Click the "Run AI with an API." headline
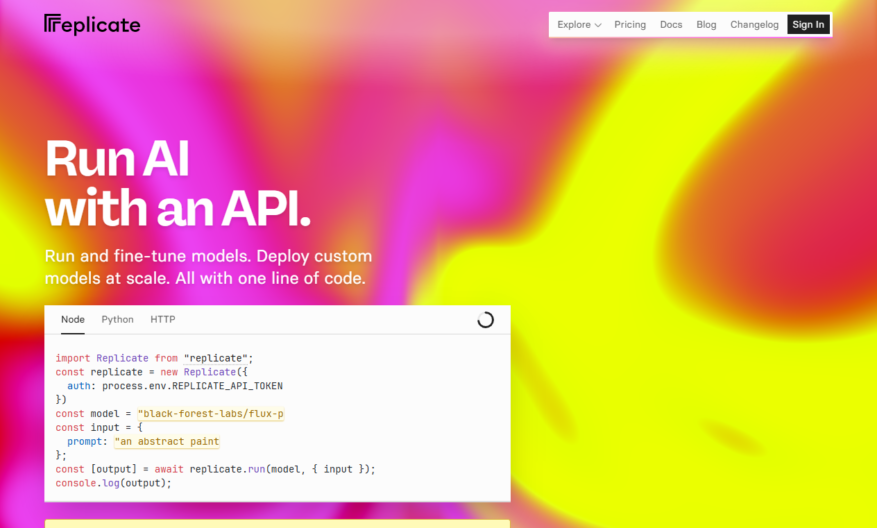Screen dimensions: 877x528 click(177, 183)
